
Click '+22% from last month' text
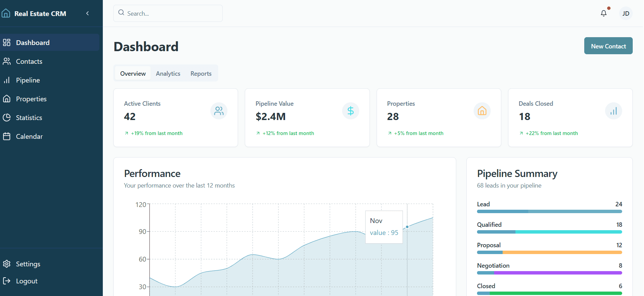coord(552,133)
